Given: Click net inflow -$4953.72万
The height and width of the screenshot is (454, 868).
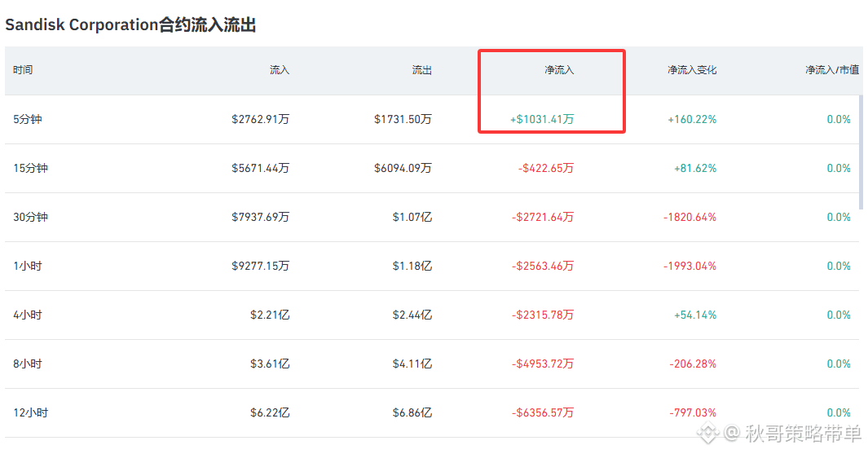Looking at the screenshot, I should coord(543,364).
